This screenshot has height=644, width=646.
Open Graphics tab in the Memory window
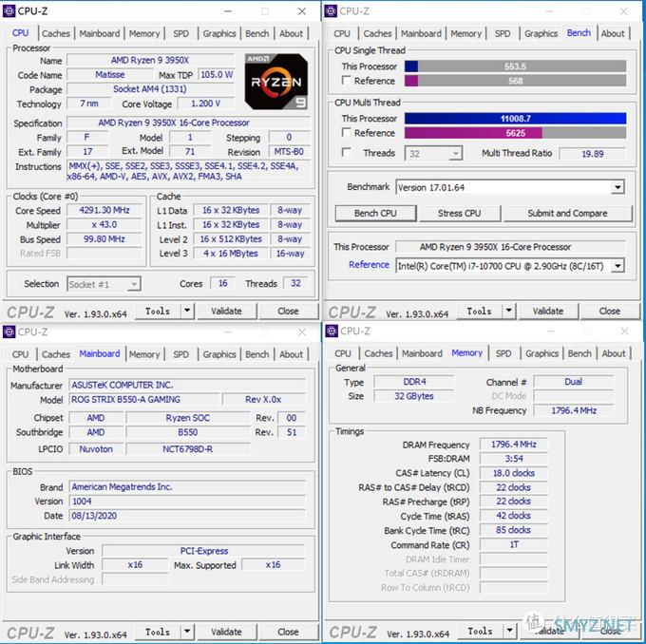click(541, 353)
